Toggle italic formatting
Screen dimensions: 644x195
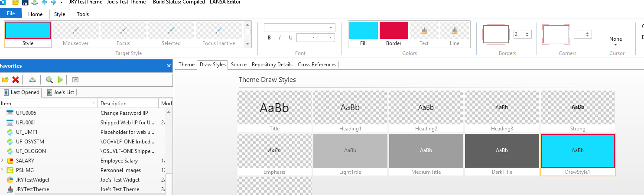[280, 38]
